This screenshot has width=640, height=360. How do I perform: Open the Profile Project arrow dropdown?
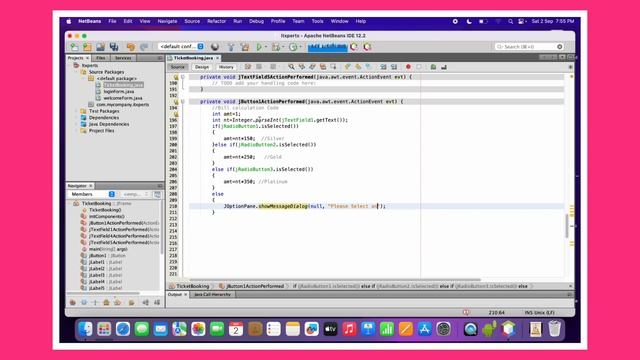click(300, 47)
